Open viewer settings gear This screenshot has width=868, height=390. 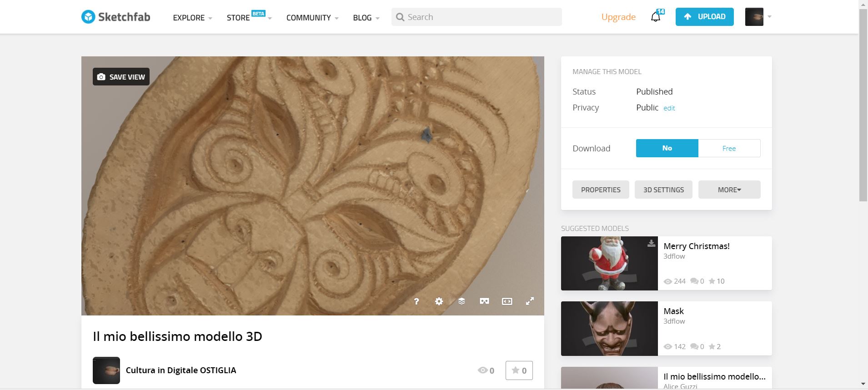[x=439, y=301]
